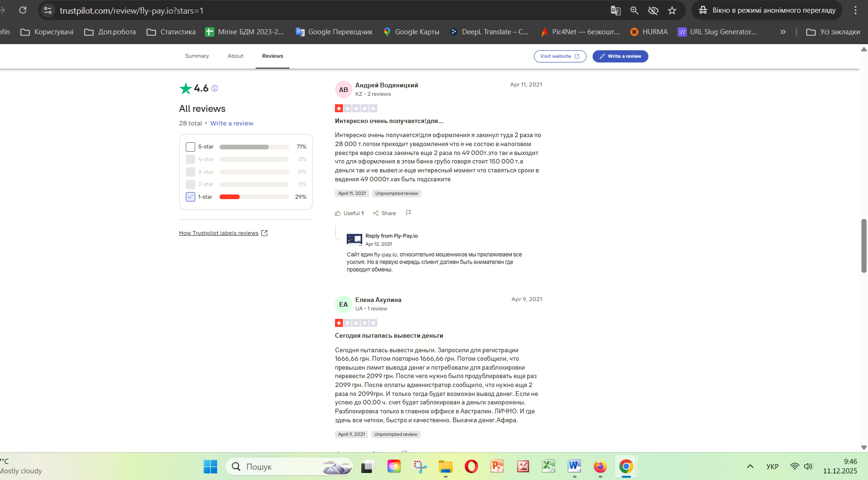Click Unprompted review label on April 9 review
Viewport: 868px width, 480px height.
point(396,434)
